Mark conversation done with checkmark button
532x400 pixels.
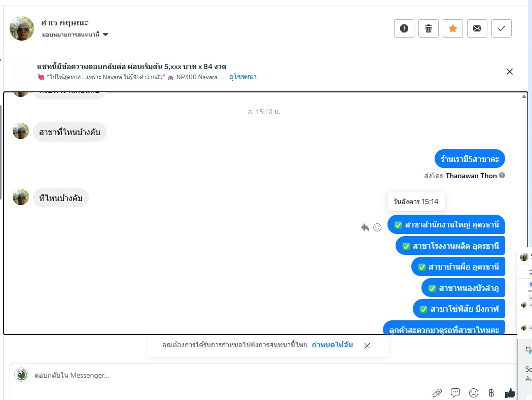(502, 28)
